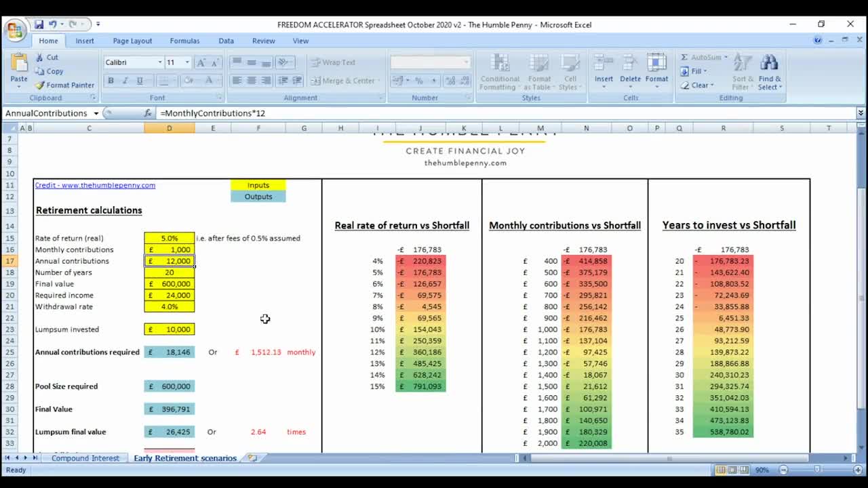Expand the Name Box dropdown
This screenshot has height=488, width=868.
click(x=96, y=113)
